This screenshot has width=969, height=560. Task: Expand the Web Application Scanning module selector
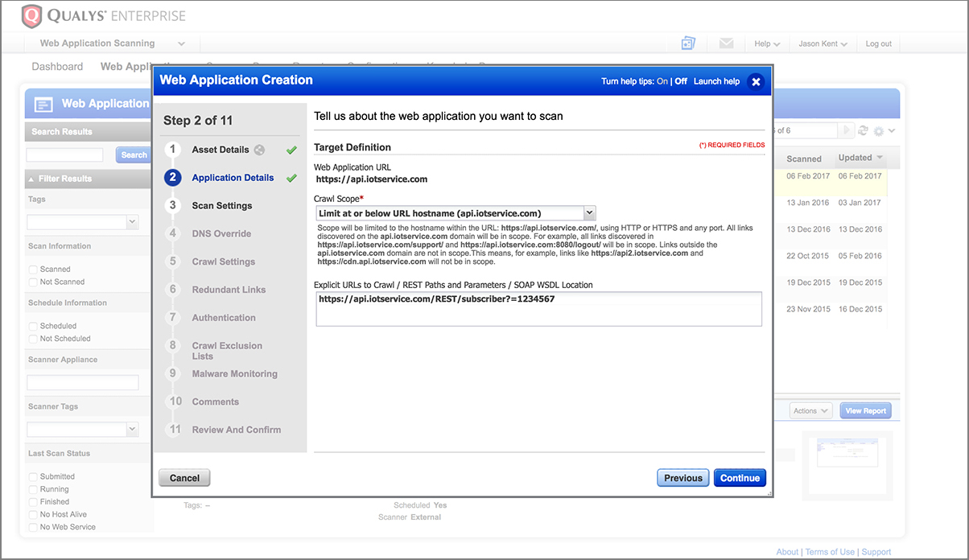[112, 43]
